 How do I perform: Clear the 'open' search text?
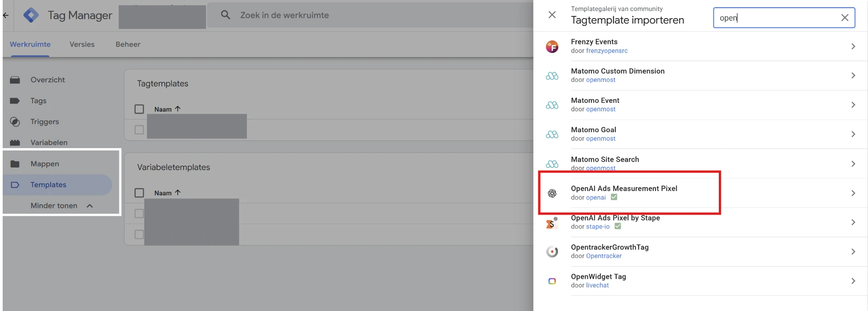pyautogui.click(x=844, y=18)
